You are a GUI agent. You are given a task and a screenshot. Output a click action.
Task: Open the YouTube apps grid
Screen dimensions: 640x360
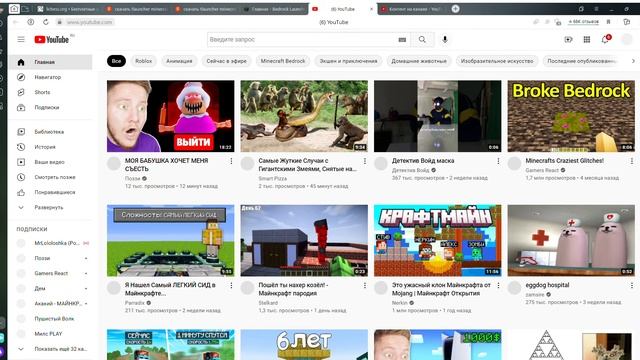pyautogui.click(x=587, y=40)
